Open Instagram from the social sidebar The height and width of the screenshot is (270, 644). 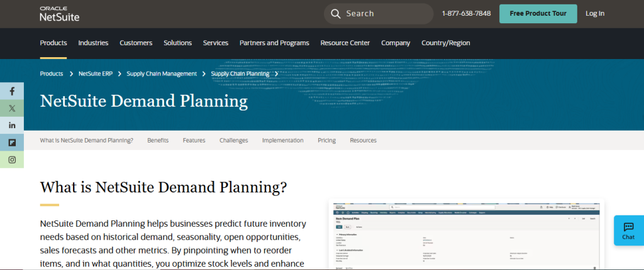pyautogui.click(x=12, y=159)
